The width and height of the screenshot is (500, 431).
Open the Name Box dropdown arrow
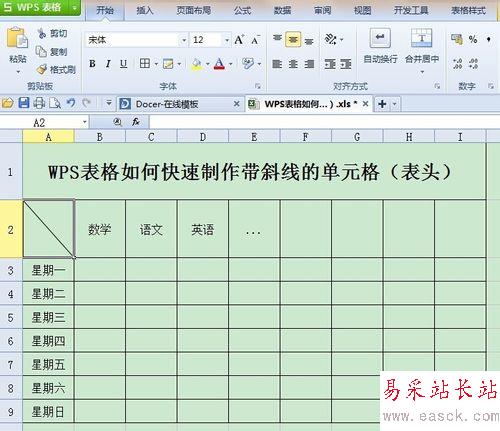coord(85,122)
